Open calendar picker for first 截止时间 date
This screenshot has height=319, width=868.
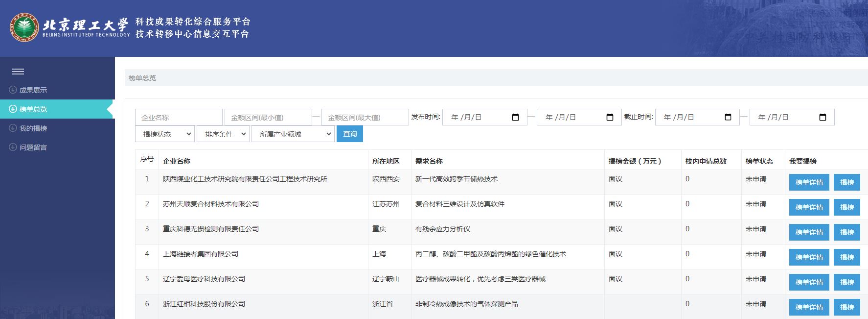[728, 118]
